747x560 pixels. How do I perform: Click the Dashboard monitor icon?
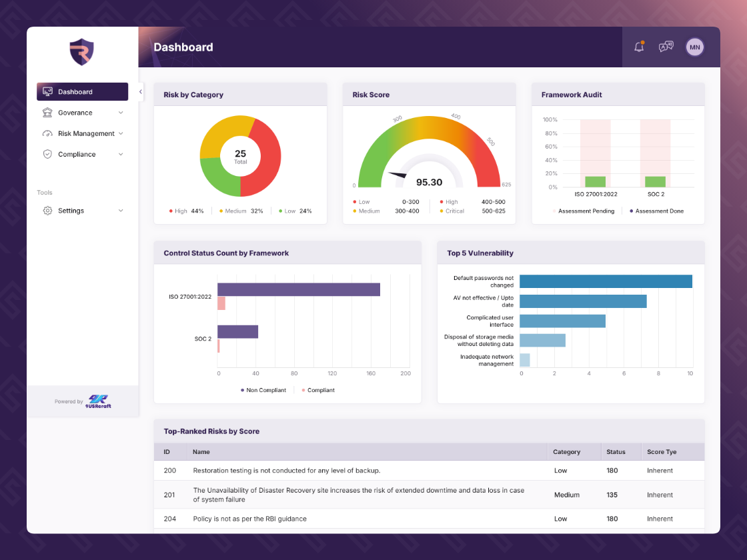pos(47,91)
